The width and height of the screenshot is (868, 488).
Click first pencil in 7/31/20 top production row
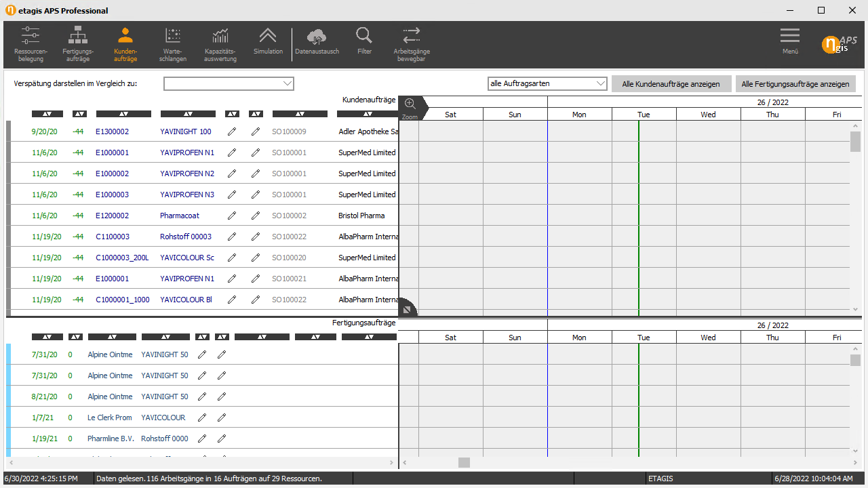(x=202, y=354)
